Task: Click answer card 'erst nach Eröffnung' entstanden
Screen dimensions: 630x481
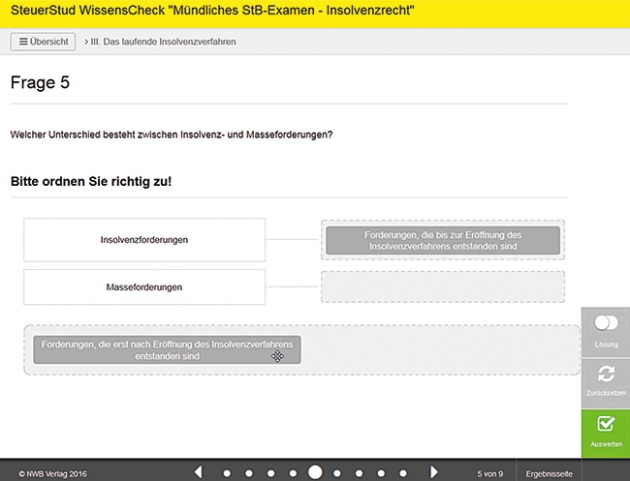Action: [x=167, y=350]
